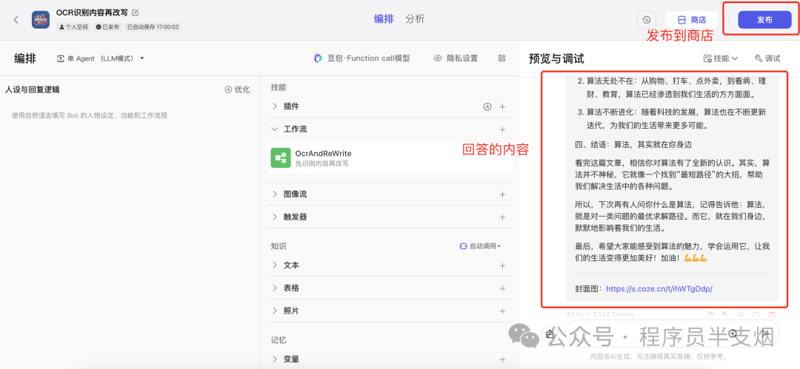This screenshot has width=800, height=369.
Task: Quote the reply with the quotation-mark icon
Action: click(x=741, y=315)
